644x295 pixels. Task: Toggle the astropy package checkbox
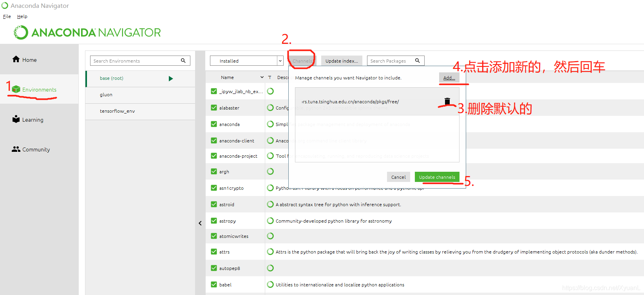[214, 221]
